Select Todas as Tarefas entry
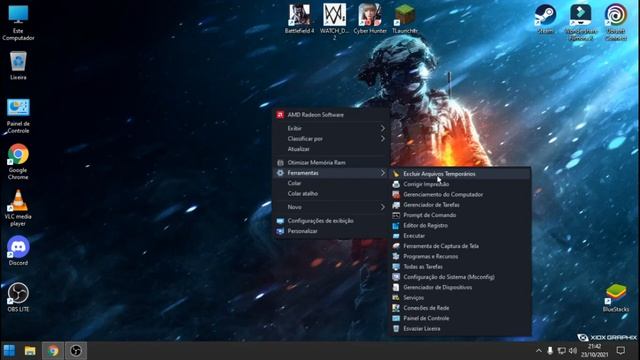Image resolution: width=640 pixels, height=360 pixels. coord(460,267)
